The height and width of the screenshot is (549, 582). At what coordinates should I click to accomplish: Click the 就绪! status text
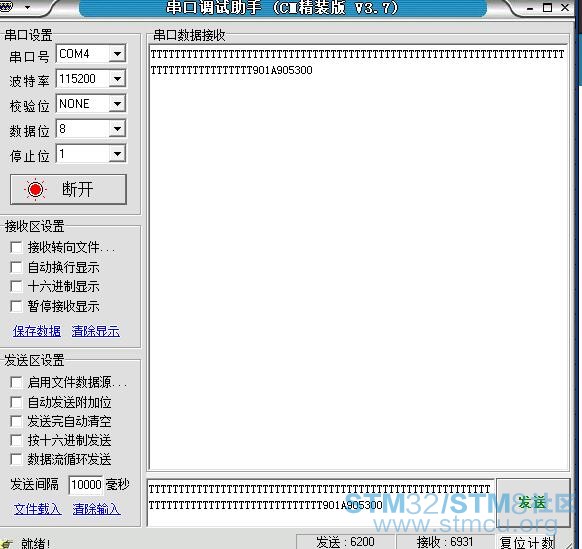35,544
